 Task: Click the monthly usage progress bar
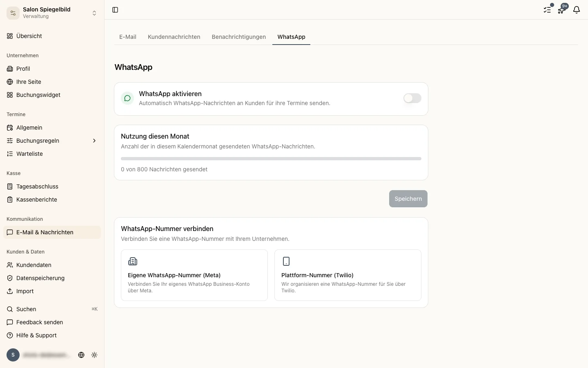(x=271, y=159)
